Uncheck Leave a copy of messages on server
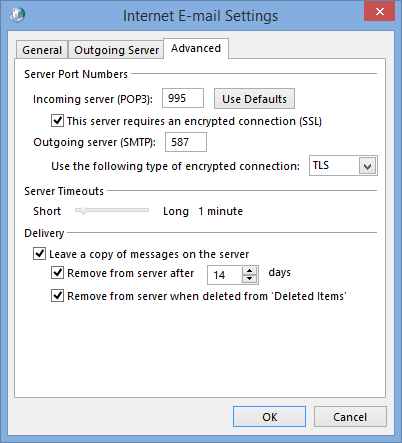 point(39,254)
